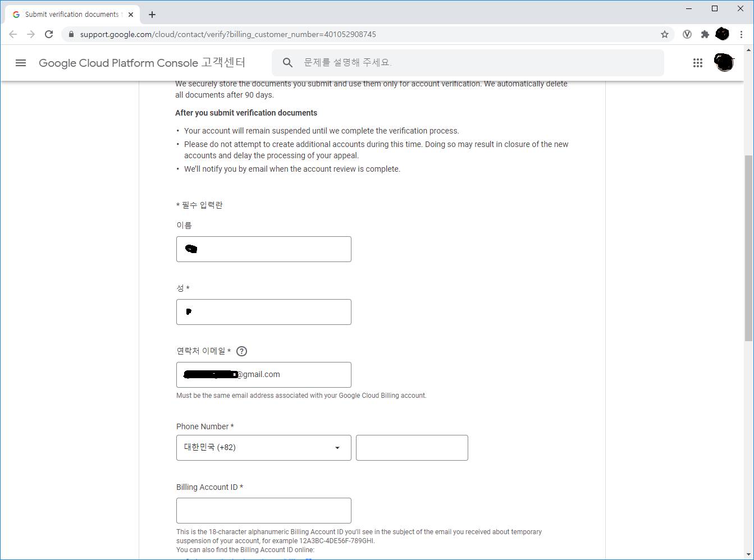Focus the 성 last name field
This screenshot has height=560, width=754.
pyautogui.click(x=264, y=312)
